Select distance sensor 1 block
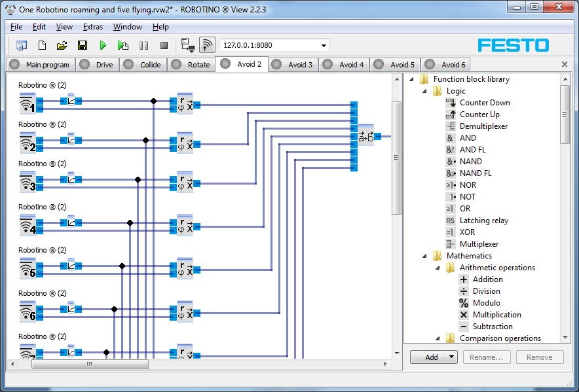This screenshot has height=392, width=579. tap(28, 103)
